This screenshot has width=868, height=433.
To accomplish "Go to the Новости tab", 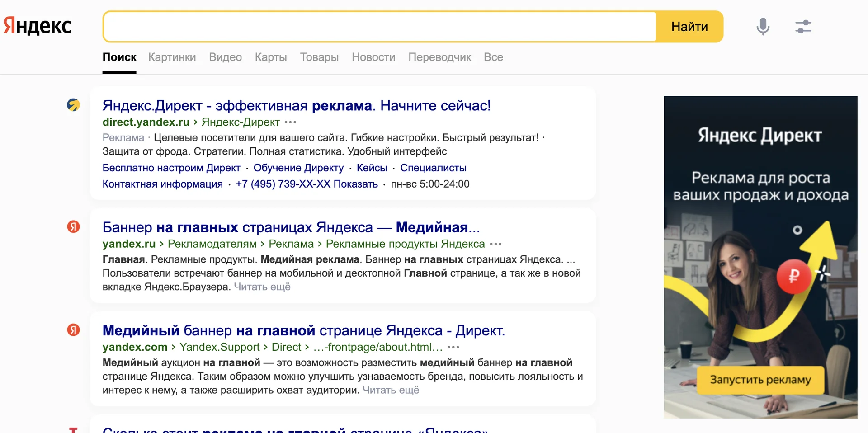I will [373, 57].
